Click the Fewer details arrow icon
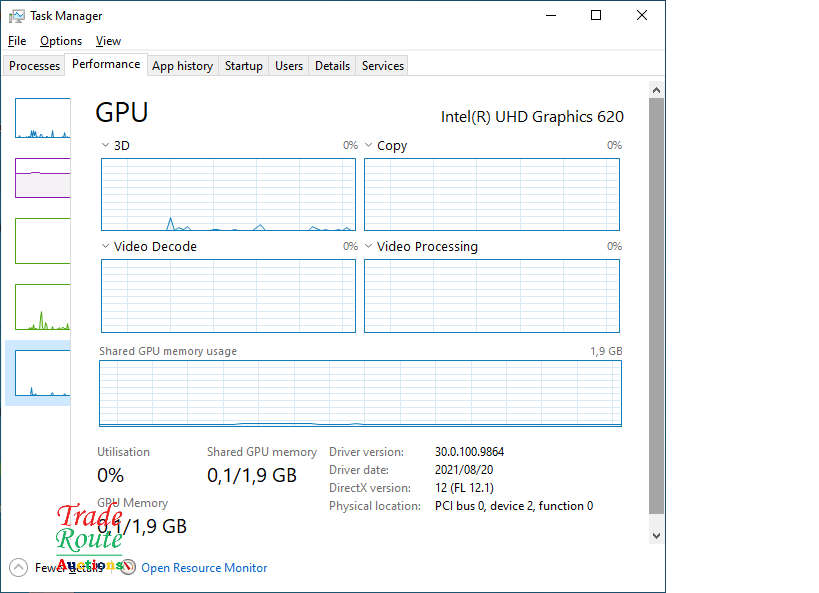 [19, 567]
